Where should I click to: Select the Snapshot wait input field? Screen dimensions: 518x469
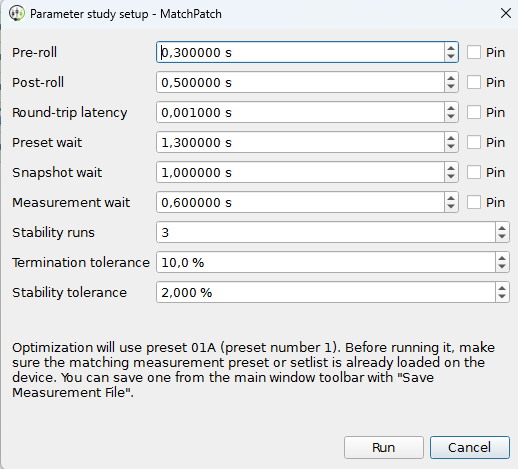[300, 172]
